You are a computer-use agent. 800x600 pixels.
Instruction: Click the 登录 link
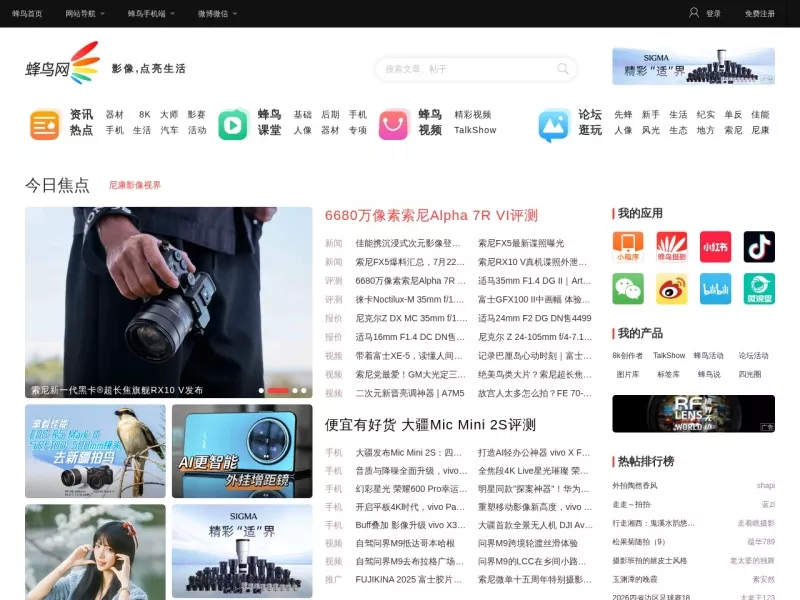(713, 14)
